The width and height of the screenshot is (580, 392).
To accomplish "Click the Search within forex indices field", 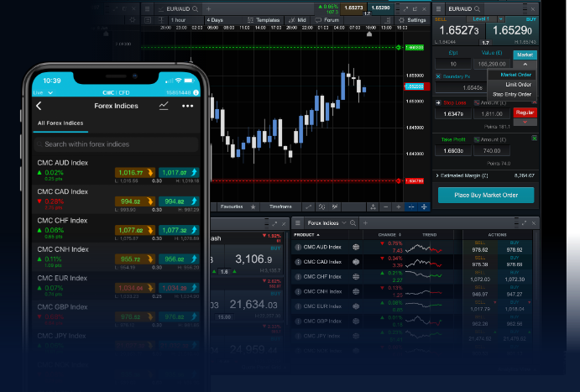I will coord(118,144).
